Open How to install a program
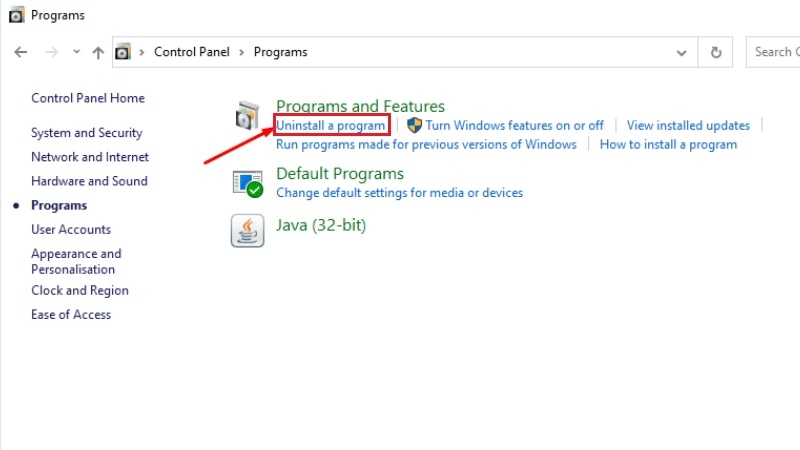This screenshot has width=800, height=450. [x=668, y=145]
